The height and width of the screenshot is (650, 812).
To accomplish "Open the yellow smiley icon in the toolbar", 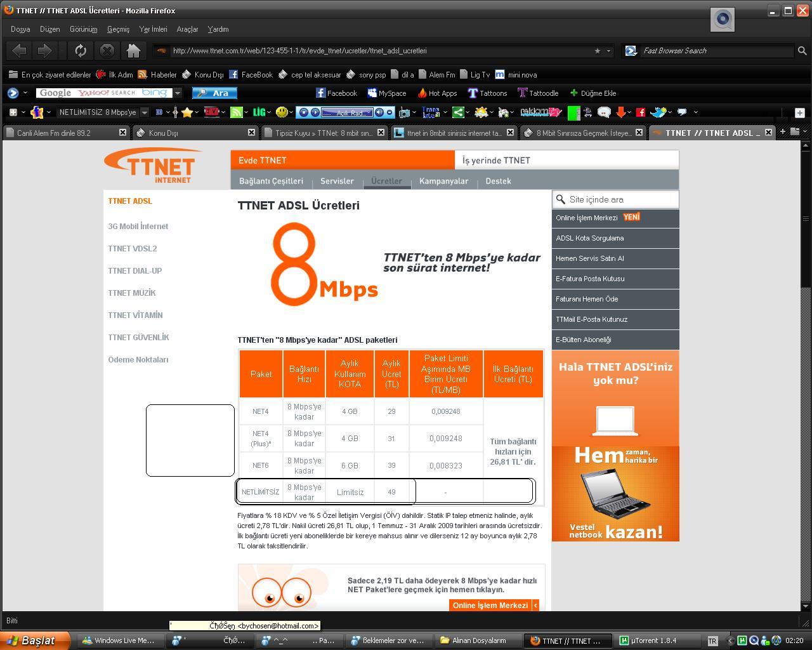I will coord(282,112).
